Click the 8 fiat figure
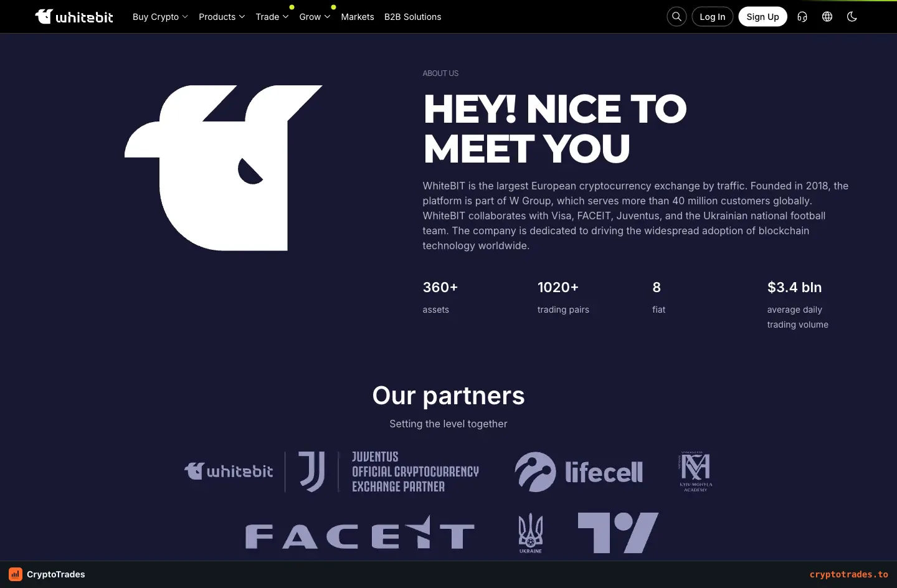This screenshot has width=897, height=588. pos(657,287)
